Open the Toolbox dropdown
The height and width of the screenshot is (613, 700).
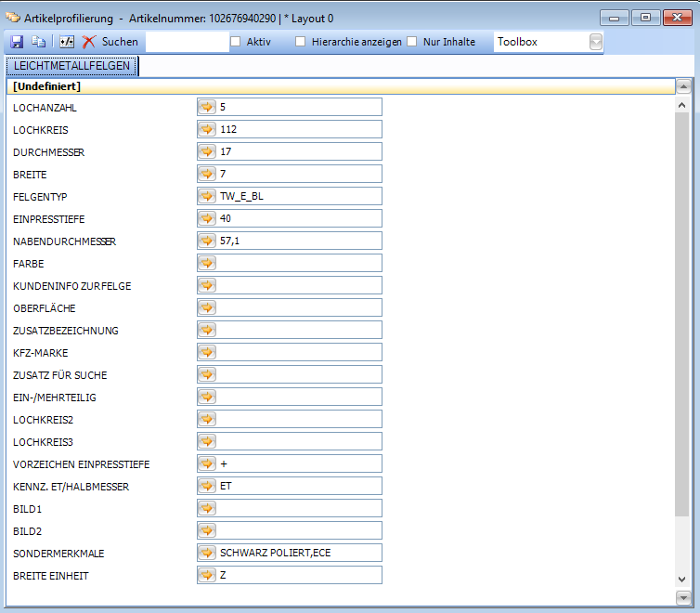[595, 42]
